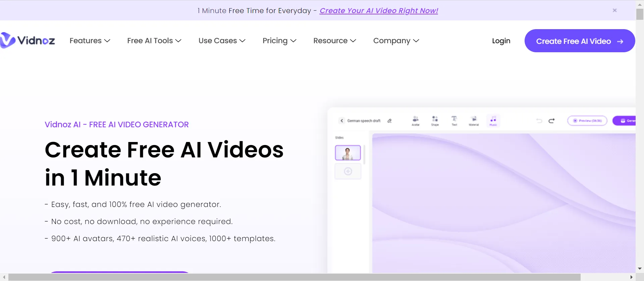The width and height of the screenshot is (644, 281).
Task: Select the Shape tool icon
Action: point(435,121)
